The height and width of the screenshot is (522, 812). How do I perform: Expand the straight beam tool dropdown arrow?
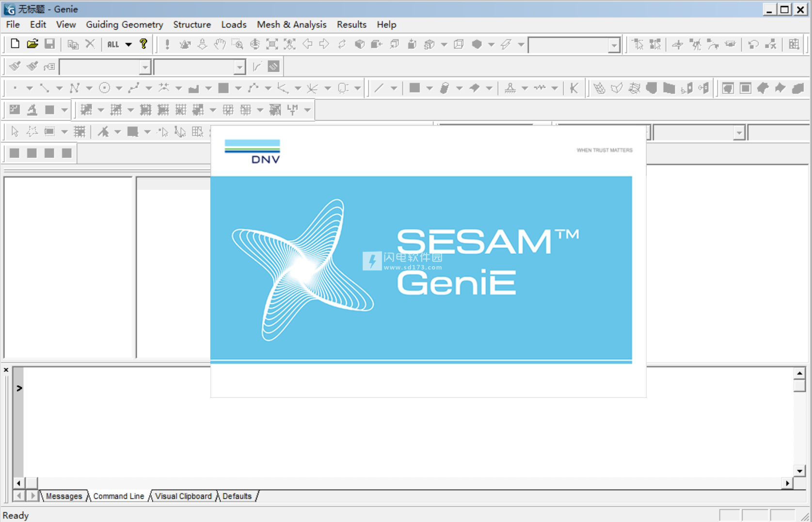coord(394,88)
